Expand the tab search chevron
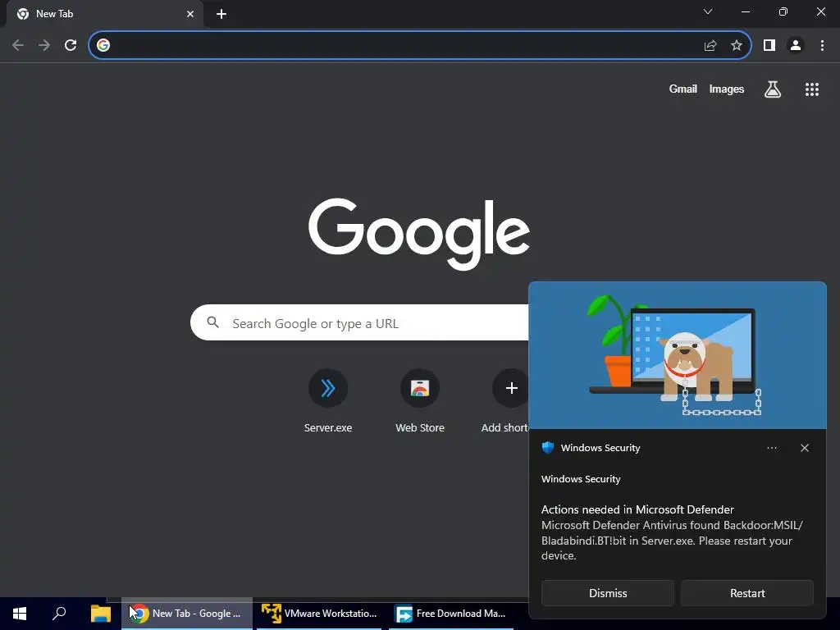The width and height of the screenshot is (840, 630). 708,11
